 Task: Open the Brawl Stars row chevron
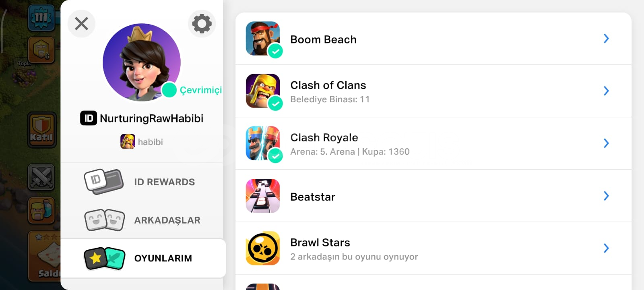pyautogui.click(x=606, y=248)
